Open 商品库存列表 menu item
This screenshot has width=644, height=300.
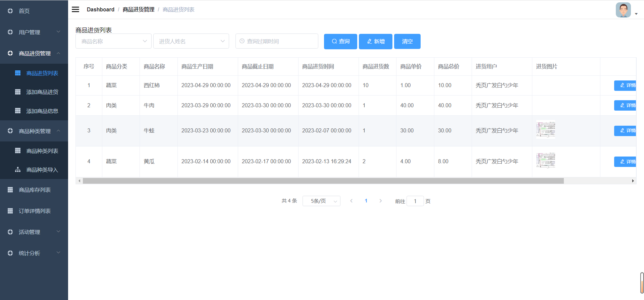(x=34, y=189)
